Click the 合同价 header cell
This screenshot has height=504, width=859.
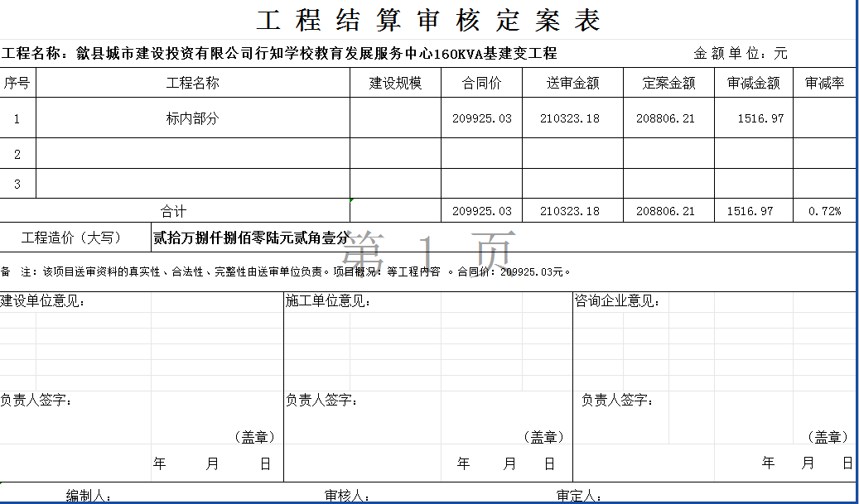pos(481,83)
